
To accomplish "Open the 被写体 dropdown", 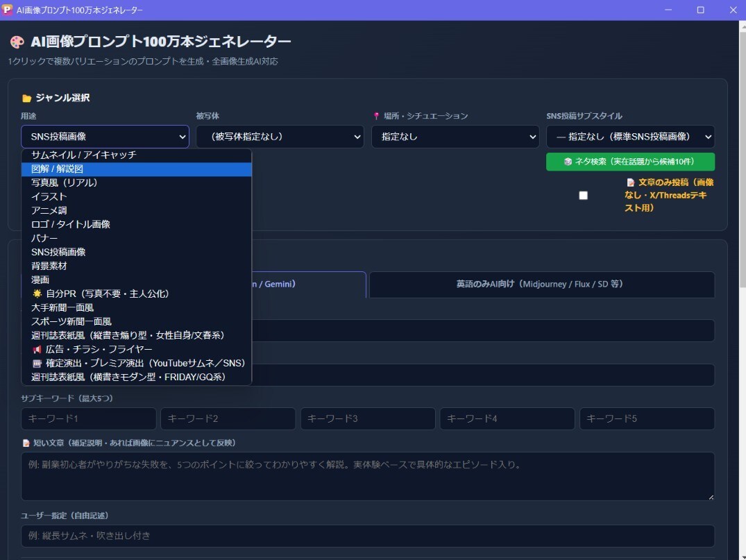I will coord(280,137).
